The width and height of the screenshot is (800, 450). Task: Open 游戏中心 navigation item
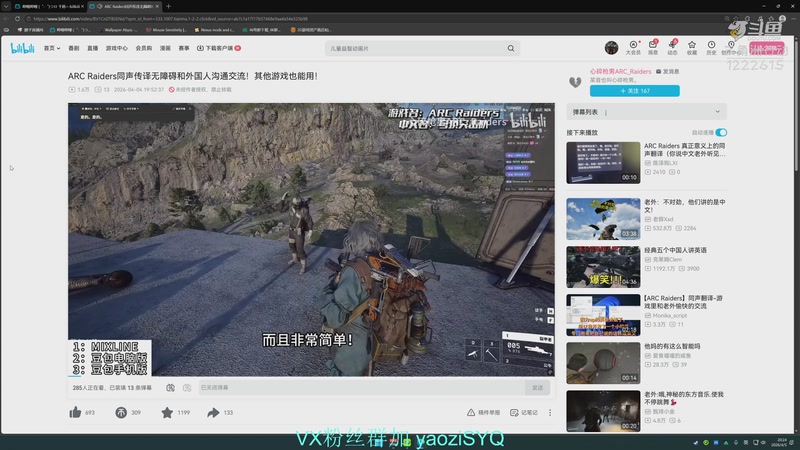117,48
